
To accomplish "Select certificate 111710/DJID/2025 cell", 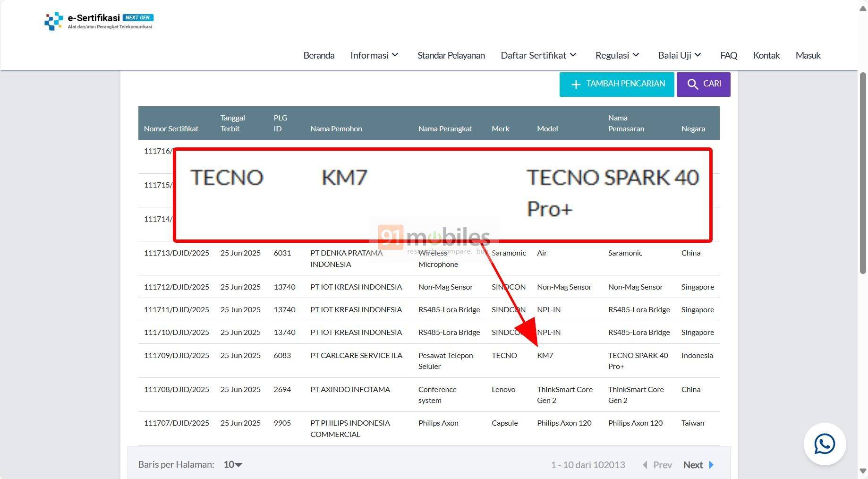I will (176, 332).
